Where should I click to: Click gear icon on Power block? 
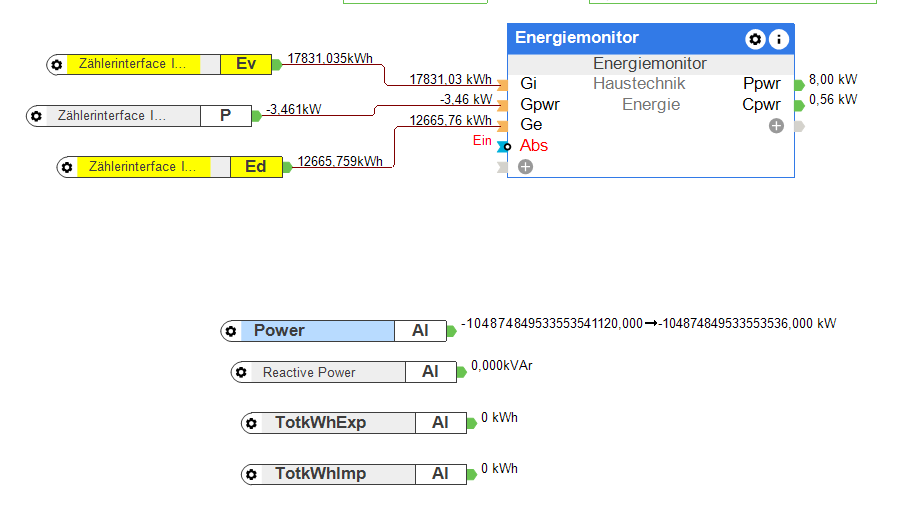click(231, 331)
